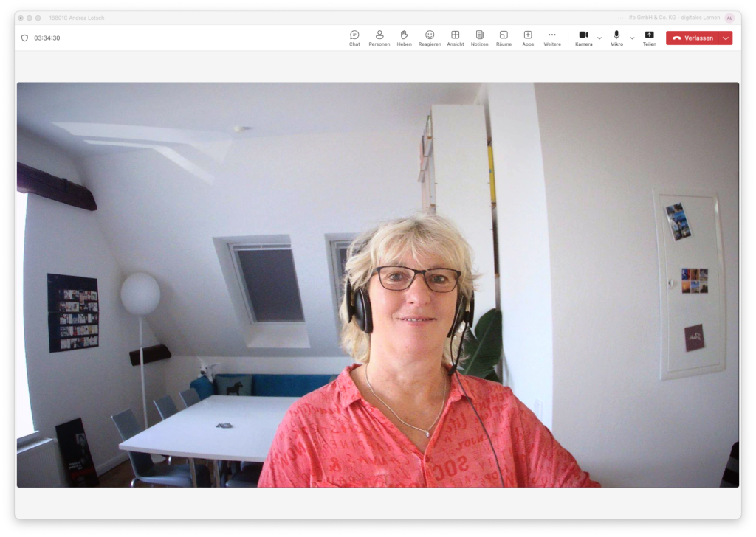Image resolution: width=756 pixels, height=537 pixels.
Task: Click the AL profile avatar
Action: click(x=729, y=18)
